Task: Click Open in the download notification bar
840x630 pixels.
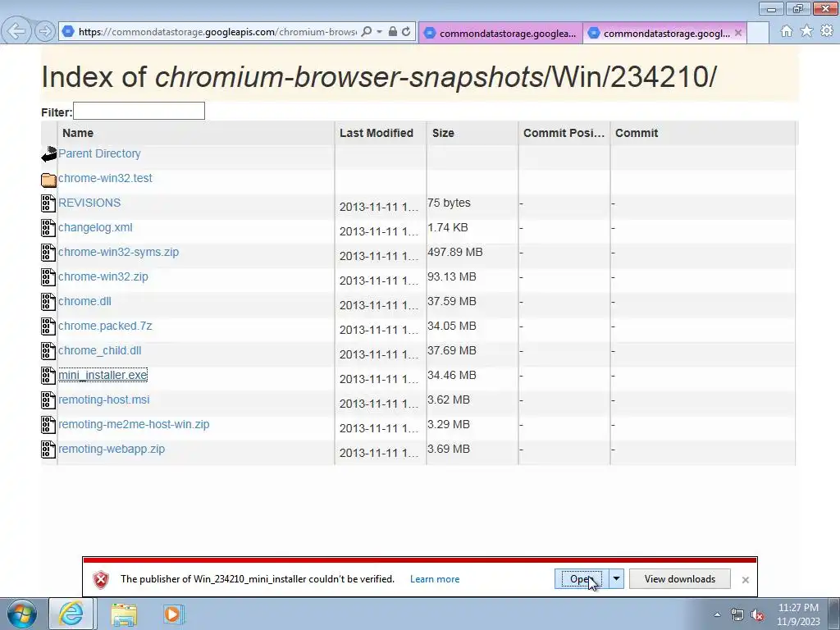Action: [x=582, y=579]
